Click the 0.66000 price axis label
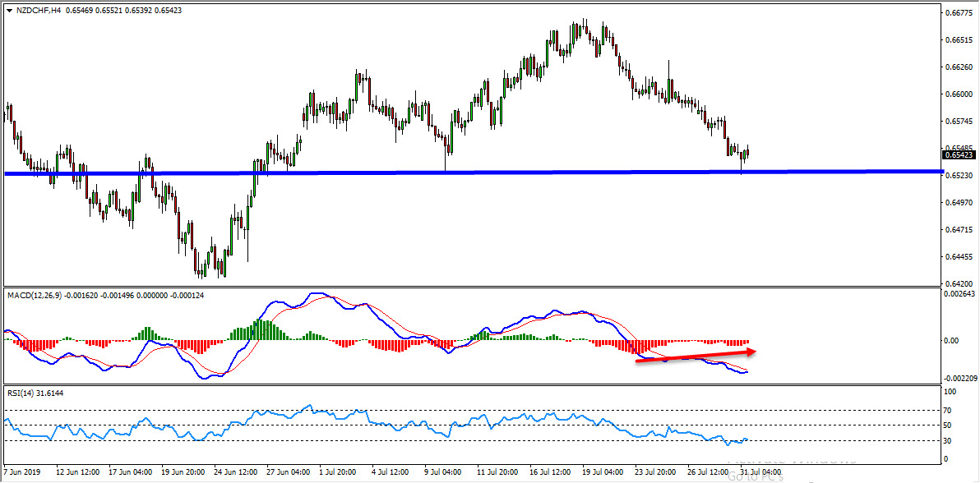 pyautogui.click(x=959, y=94)
